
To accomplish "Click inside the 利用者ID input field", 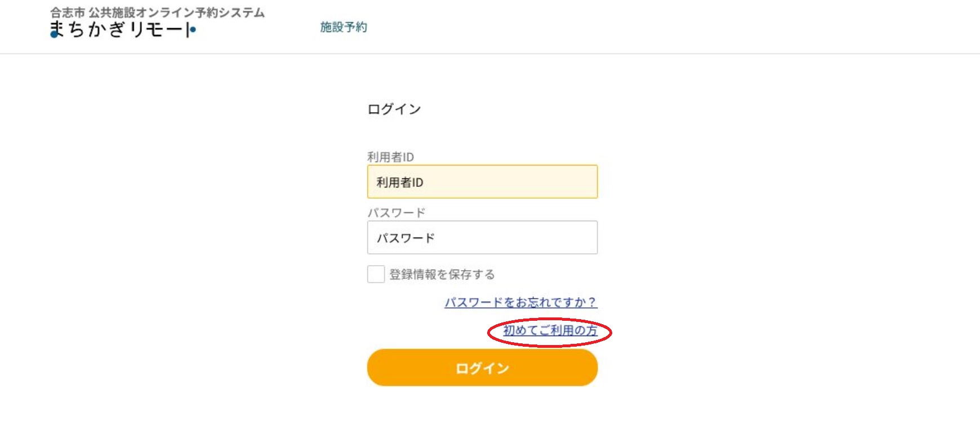I will point(482,181).
